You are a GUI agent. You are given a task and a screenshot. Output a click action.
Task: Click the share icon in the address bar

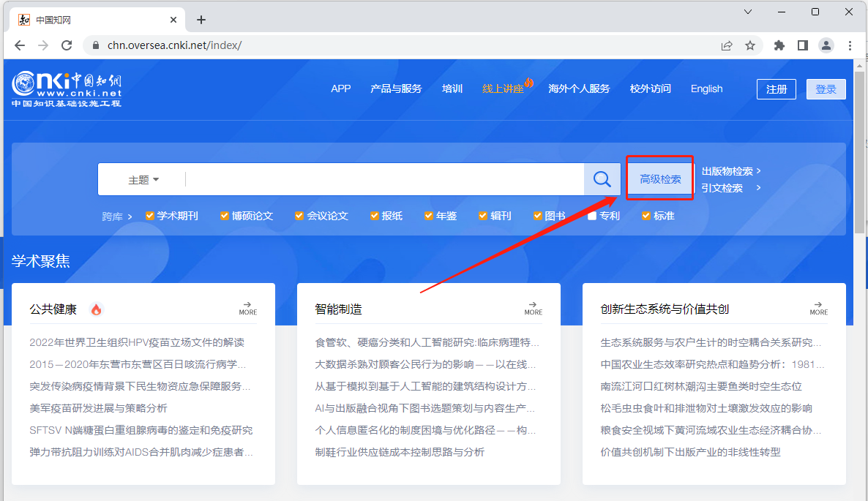click(x=726, y=45)
